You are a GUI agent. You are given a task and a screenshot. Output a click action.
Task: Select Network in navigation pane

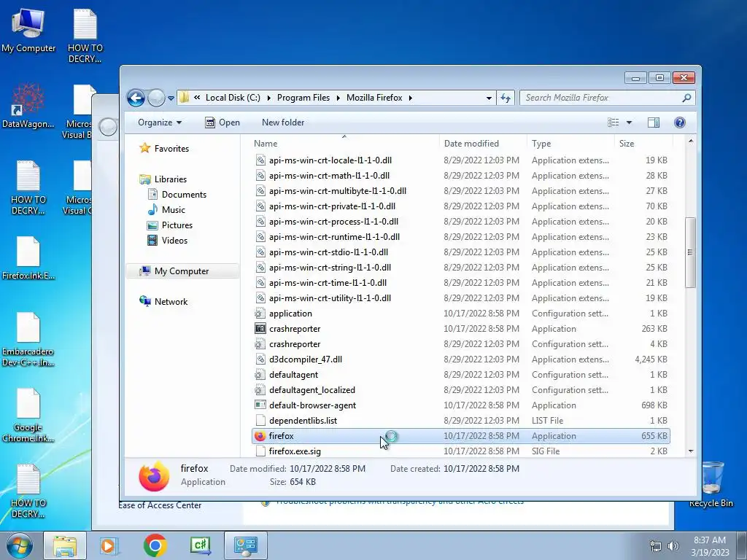[163, 301]
